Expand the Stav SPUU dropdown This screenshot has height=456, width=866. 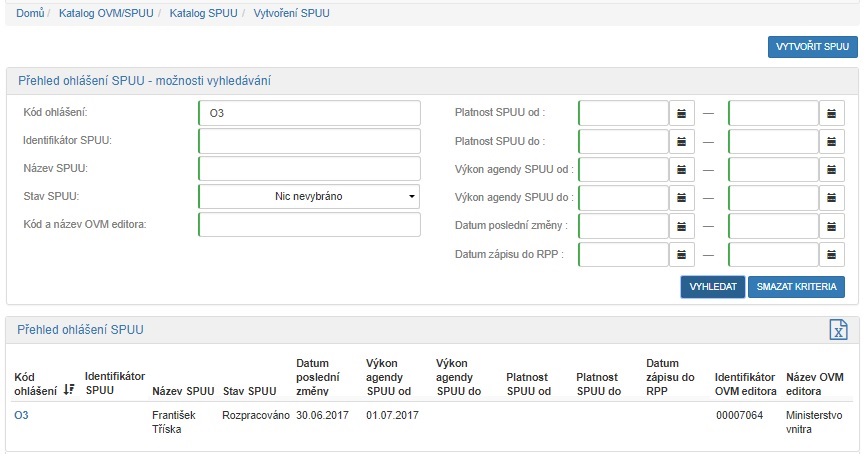point(309,197)
